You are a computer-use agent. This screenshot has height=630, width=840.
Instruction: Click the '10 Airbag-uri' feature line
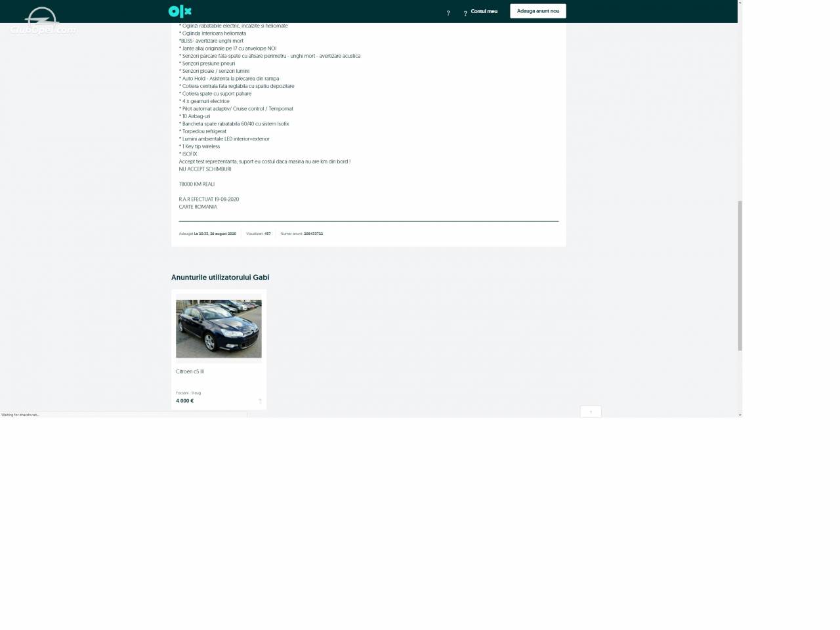[x=194, y=116]
